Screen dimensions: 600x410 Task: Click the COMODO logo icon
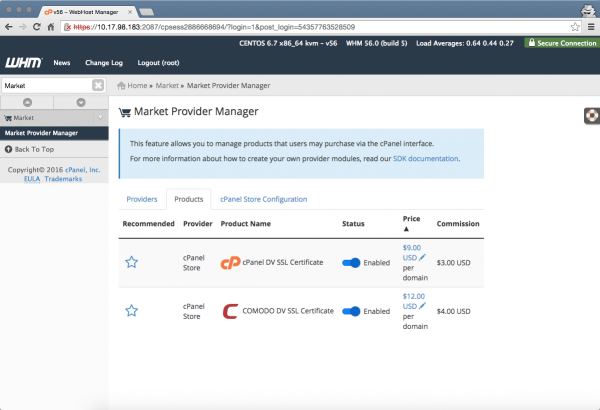tap(230, 311)
